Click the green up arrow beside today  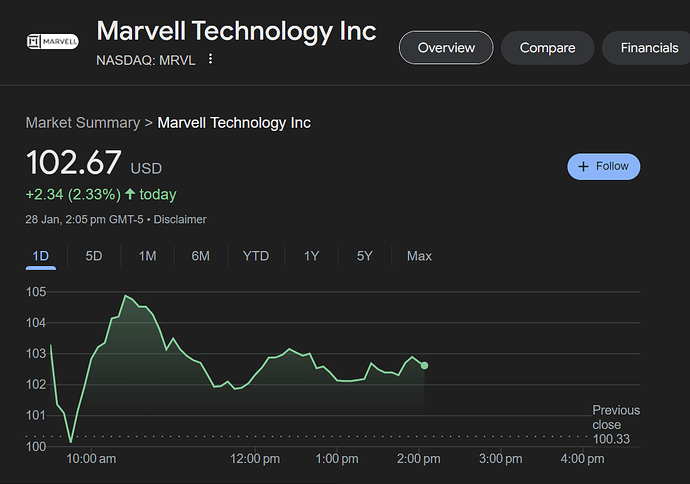click(130, 194)
